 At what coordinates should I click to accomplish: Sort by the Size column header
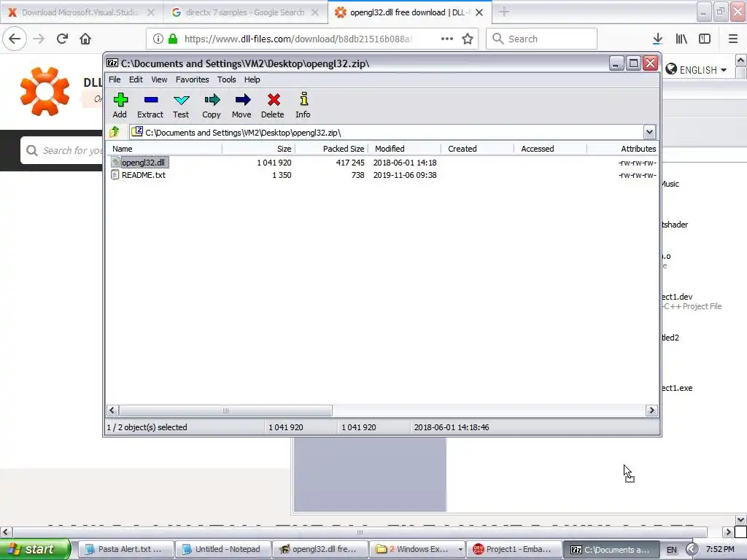(x=259, y=149)
